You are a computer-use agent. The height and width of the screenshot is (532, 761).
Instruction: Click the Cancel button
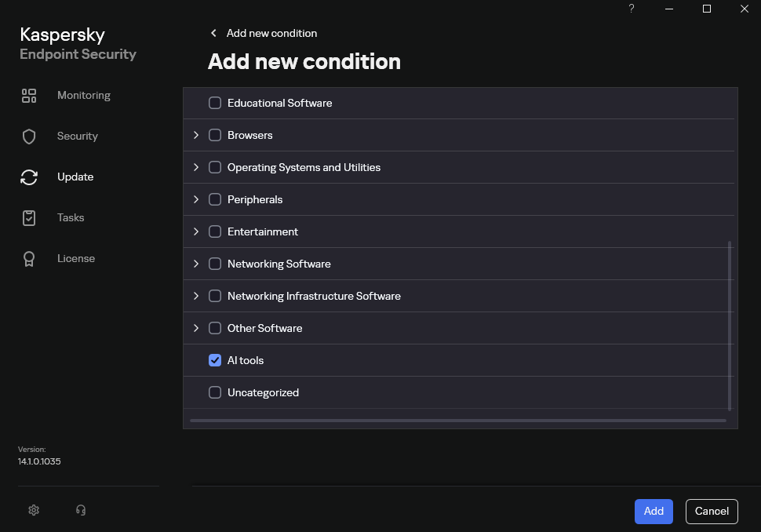coord(712,511)
